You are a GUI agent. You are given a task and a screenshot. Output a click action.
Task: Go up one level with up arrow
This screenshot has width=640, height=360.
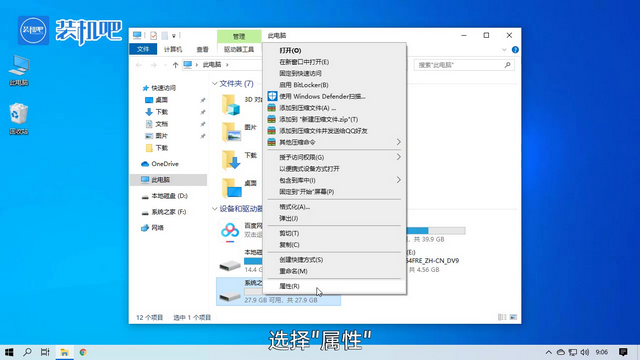(175, 65)
